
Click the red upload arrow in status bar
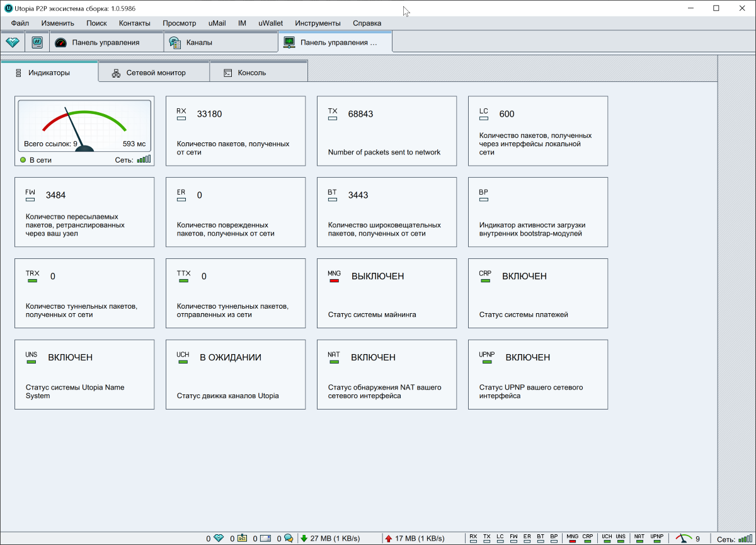389,538
